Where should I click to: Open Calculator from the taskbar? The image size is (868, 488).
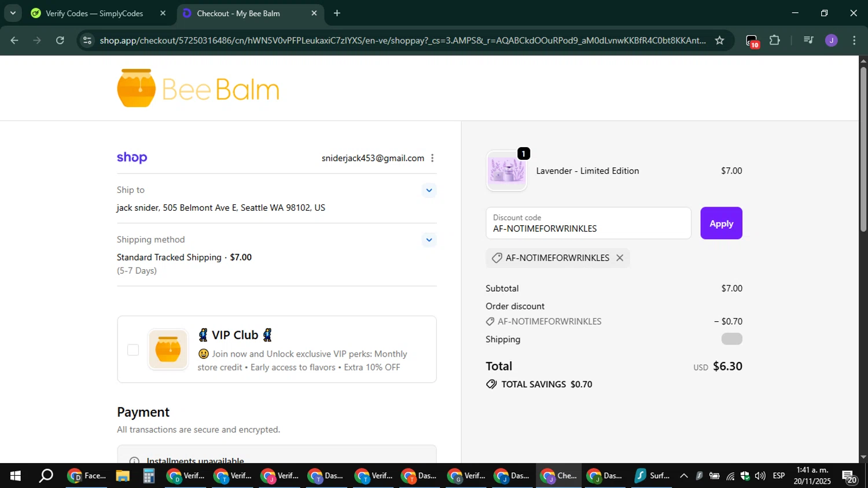pos(149,476)
